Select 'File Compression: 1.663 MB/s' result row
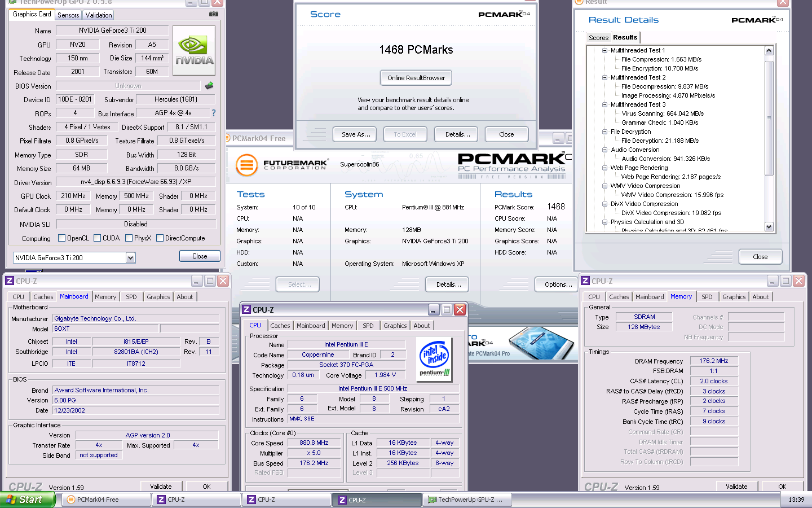Viewport: 812px width, 508px height. 661,59
